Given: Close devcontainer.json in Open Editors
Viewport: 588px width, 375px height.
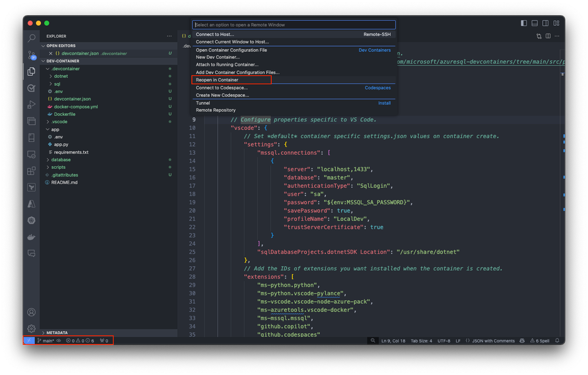Looking at the screenshot, I should tap(51, 54).
